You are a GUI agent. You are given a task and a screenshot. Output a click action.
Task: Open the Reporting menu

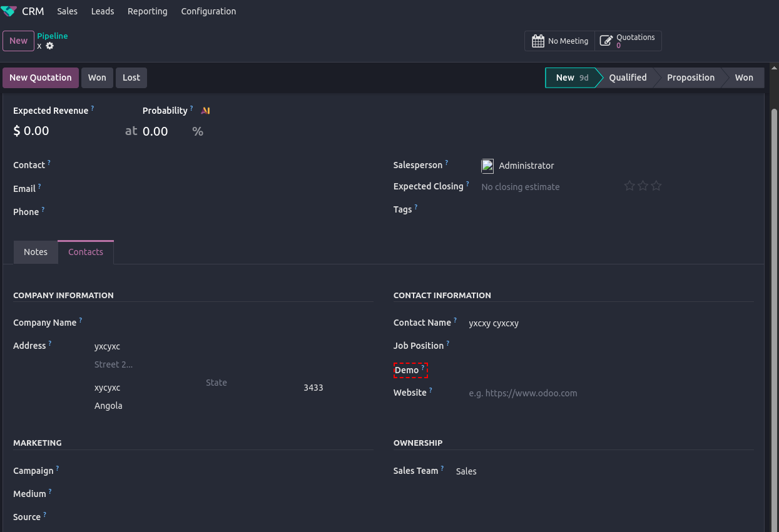(x=147, y=11)
